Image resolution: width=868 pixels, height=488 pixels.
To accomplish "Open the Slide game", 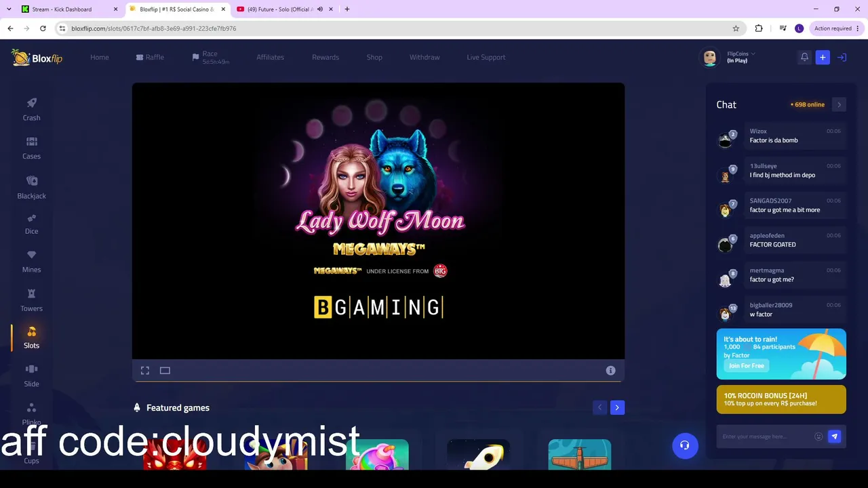I will (31, 375).
